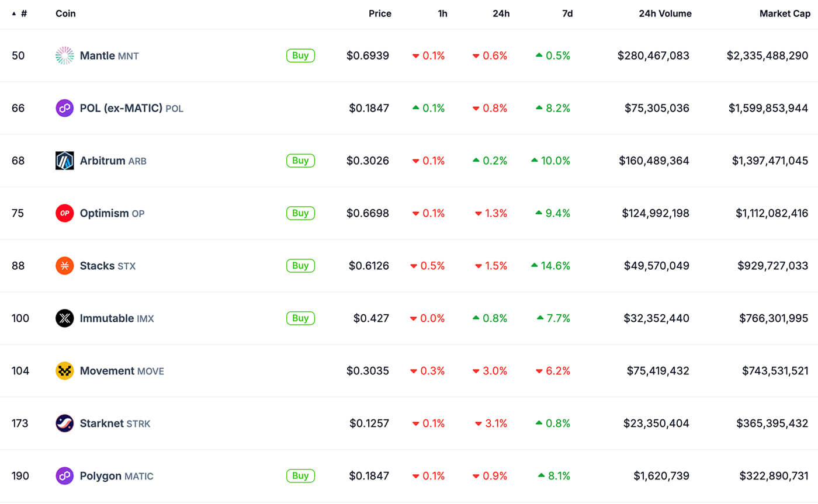This screenshot has height=504, width=818.
Task: Sort by the 24h Volume column header
Action: pyautogui.click(x=665, y=13)
